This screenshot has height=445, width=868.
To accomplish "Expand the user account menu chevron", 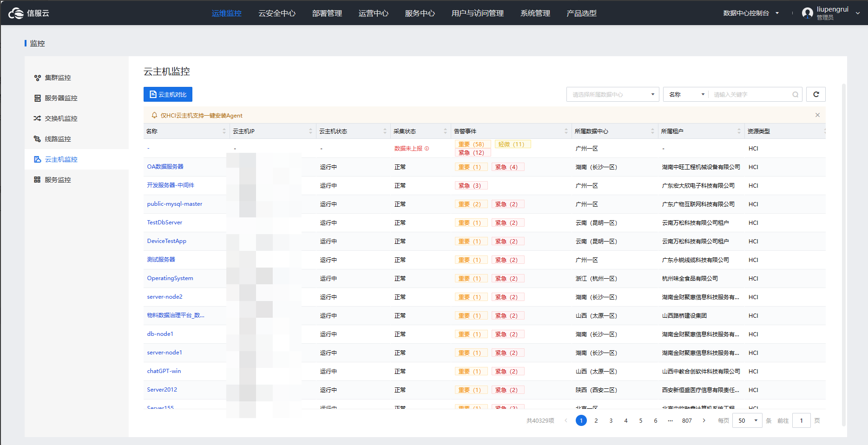I will (858, 13).
